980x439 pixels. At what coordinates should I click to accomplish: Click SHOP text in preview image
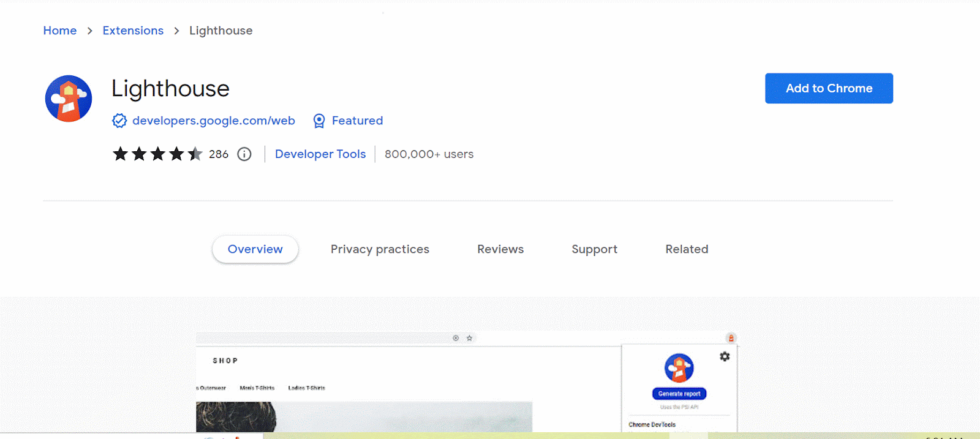coord(225,361)
